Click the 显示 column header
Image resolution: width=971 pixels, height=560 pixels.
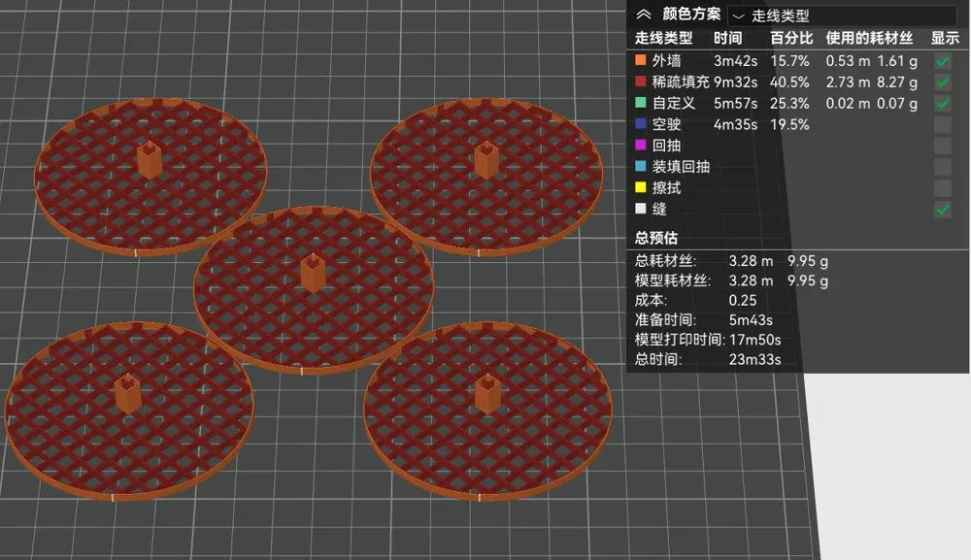[x=945, y=39]
